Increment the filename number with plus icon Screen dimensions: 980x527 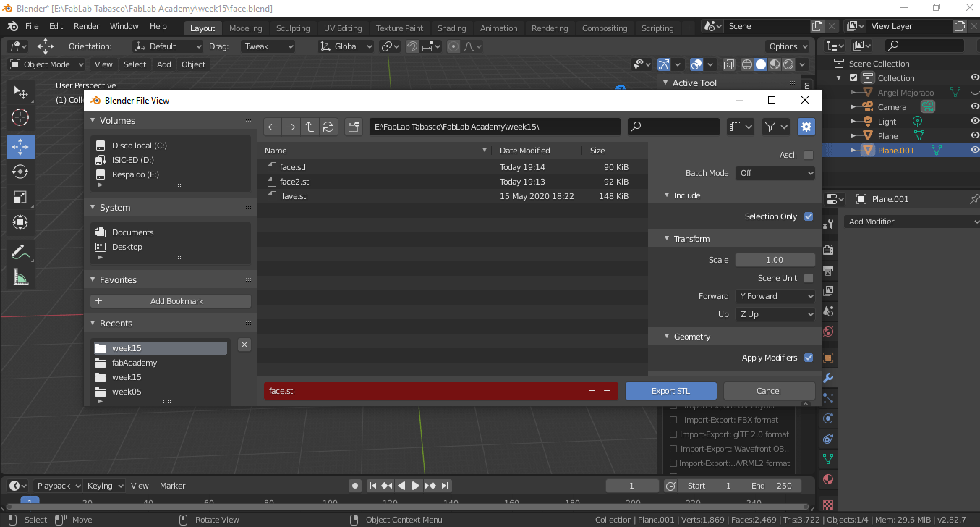[x=592, y=391]
